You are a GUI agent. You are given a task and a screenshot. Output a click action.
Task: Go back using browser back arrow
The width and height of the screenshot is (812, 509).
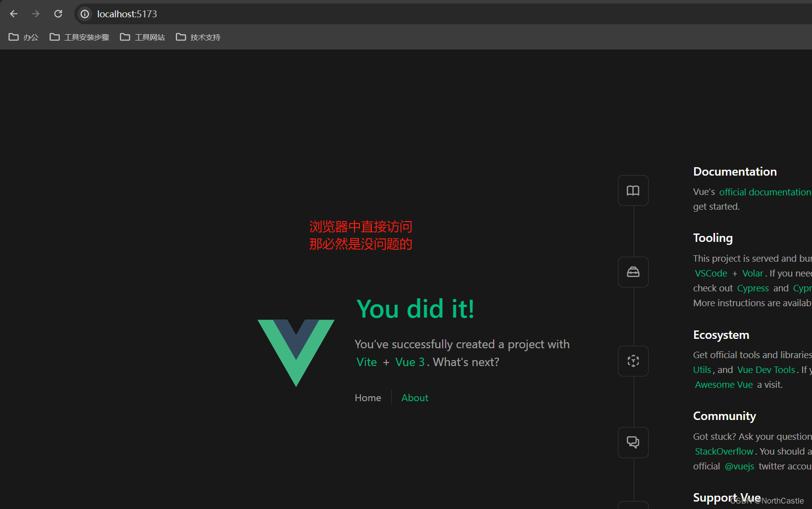coord(14,14)
